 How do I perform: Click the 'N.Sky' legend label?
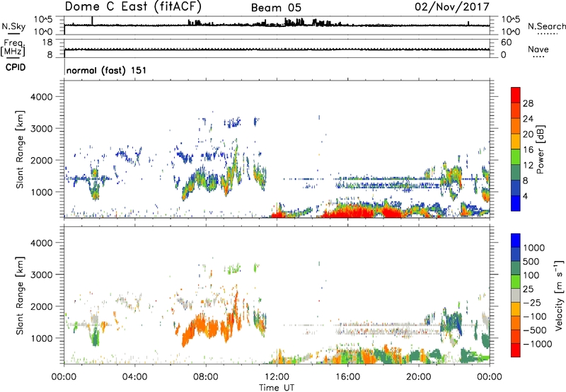pos(13,26)
